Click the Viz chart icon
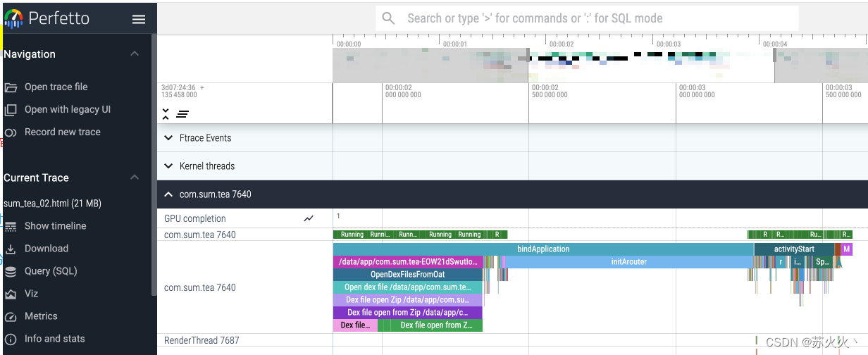The width and height of the screenshot is (868, 355). click(11, 294)
